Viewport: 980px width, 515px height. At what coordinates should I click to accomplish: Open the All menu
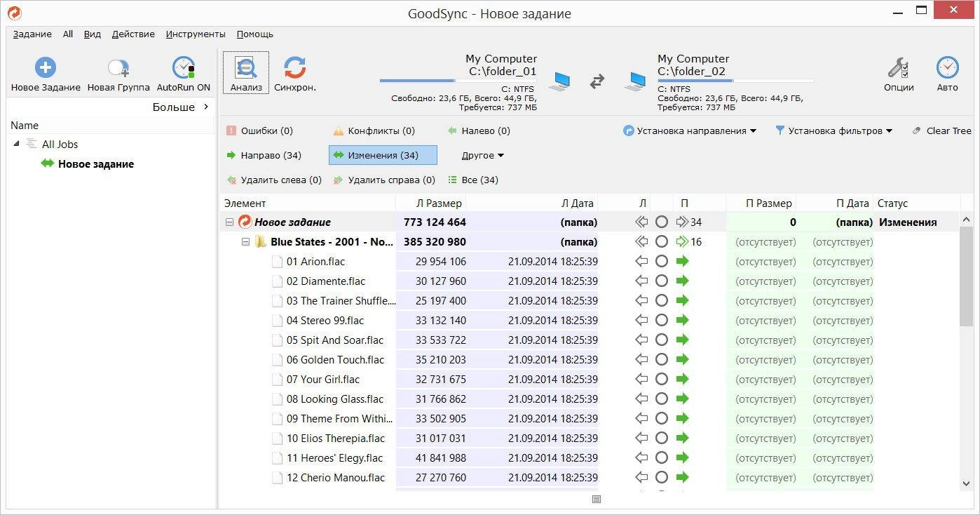pos(68,34)
